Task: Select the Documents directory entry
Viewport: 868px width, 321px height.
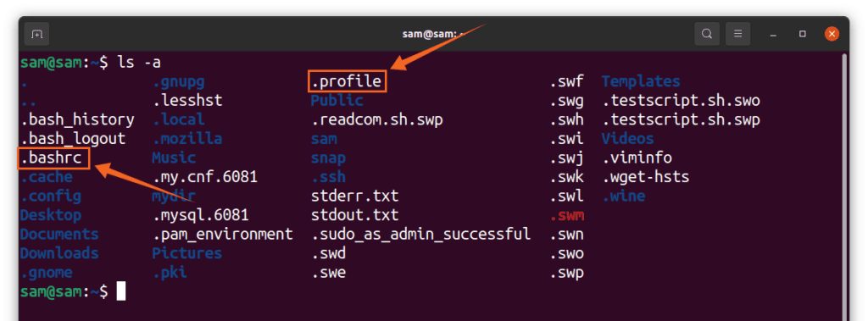Action: point(59,234)
